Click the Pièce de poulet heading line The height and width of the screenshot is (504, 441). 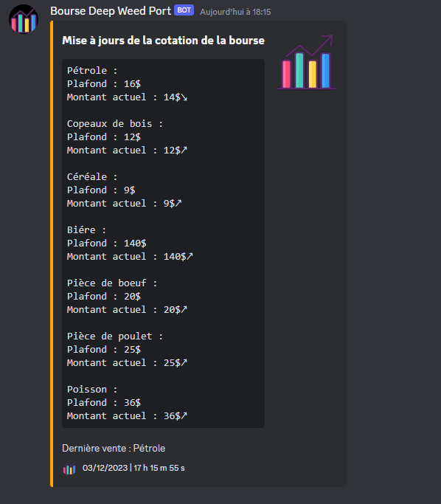(x=115, y=336)
